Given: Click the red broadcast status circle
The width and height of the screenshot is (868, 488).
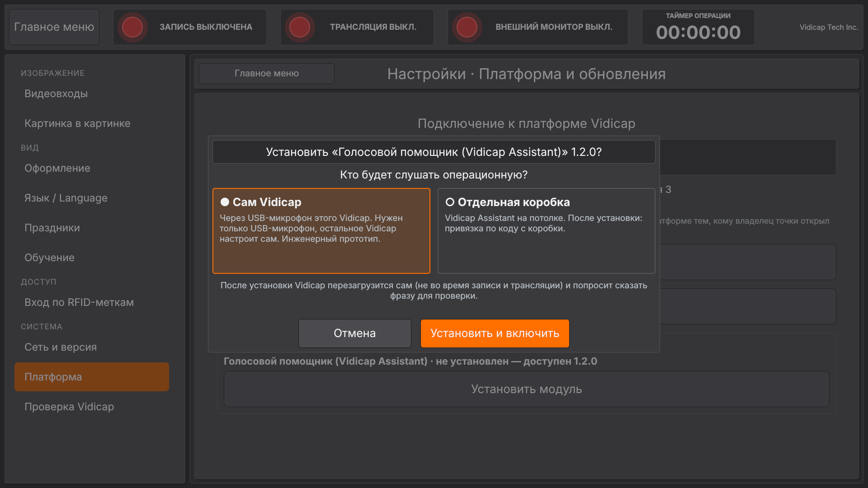Looking at the screenshot, I should pos(300,27).
